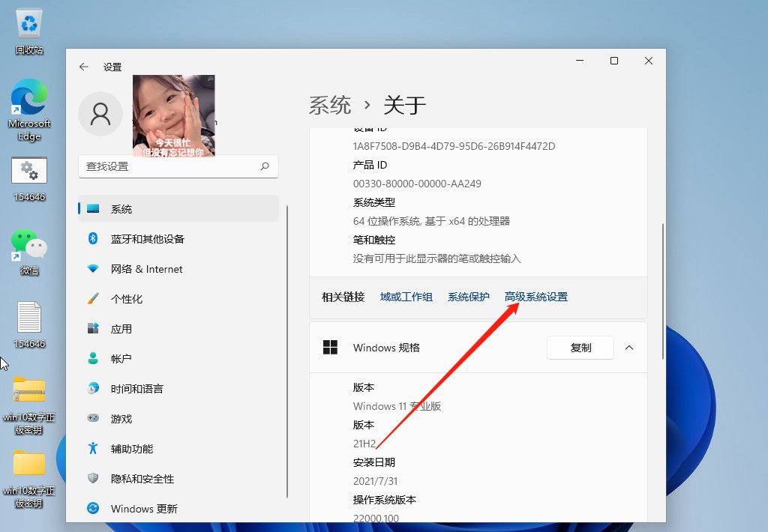Click the Wi-Fi network icon in the sidebar
This screenshot has width=768, height=532.
[x=93, y=269]
